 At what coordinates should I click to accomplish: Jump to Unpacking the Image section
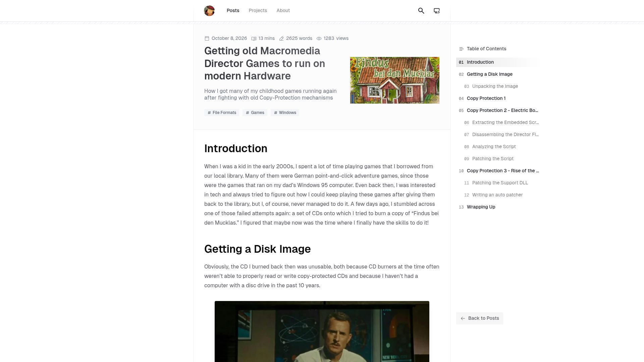pos(498,86)
